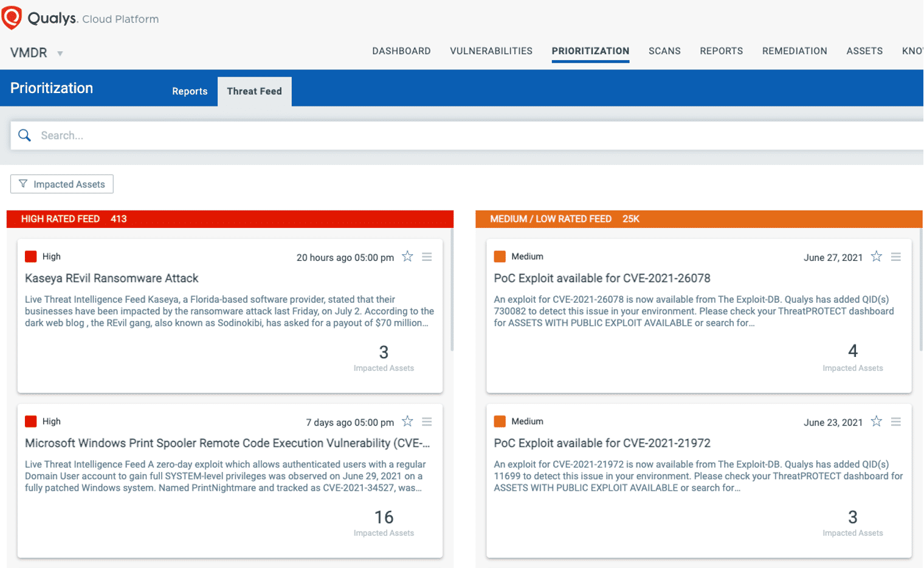Open Microsoft Windows Print Spooler title
Viewport: 924px width, 568px height.
point(227,443)
